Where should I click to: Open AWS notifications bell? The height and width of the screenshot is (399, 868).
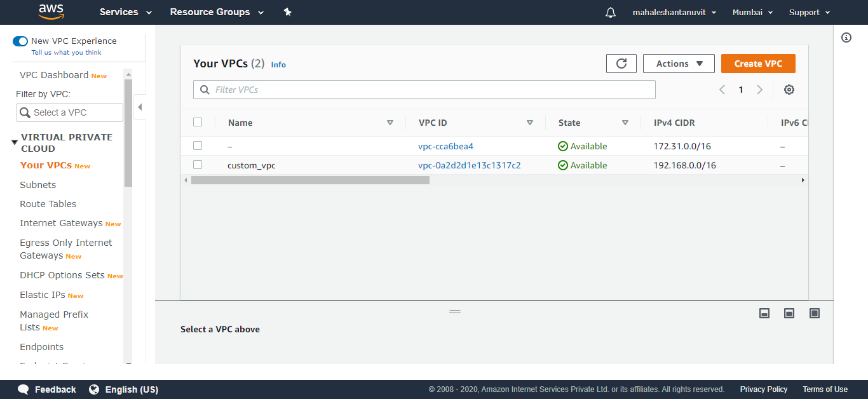pos(610,12)
